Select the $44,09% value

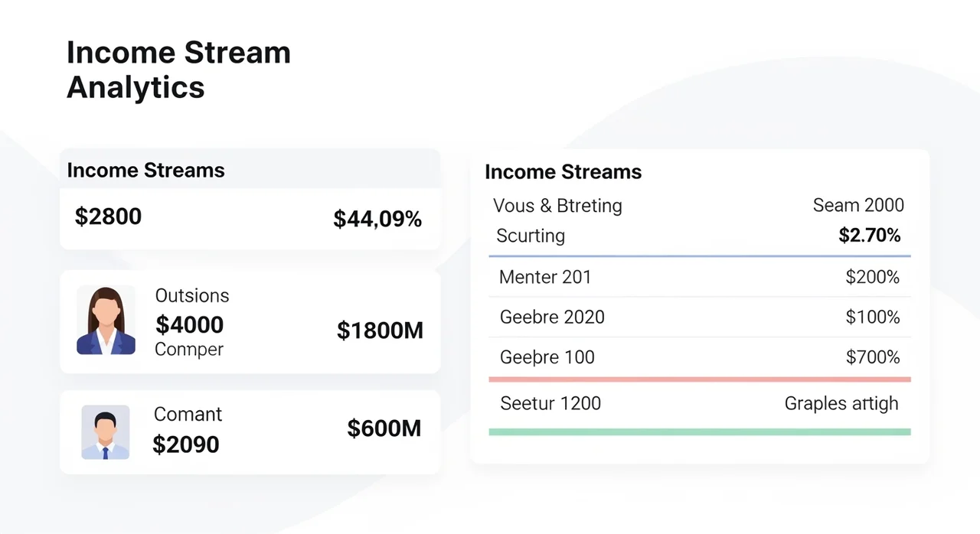tap(377, 220)
